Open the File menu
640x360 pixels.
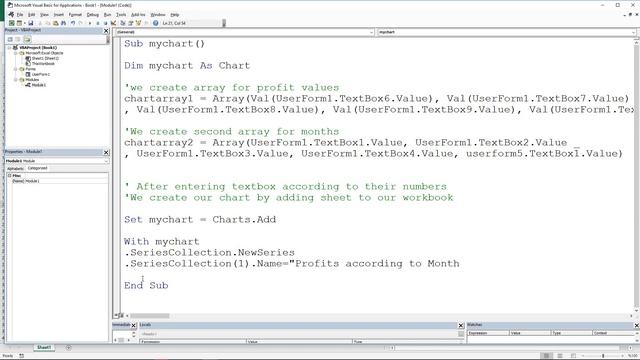coord(20,15)
